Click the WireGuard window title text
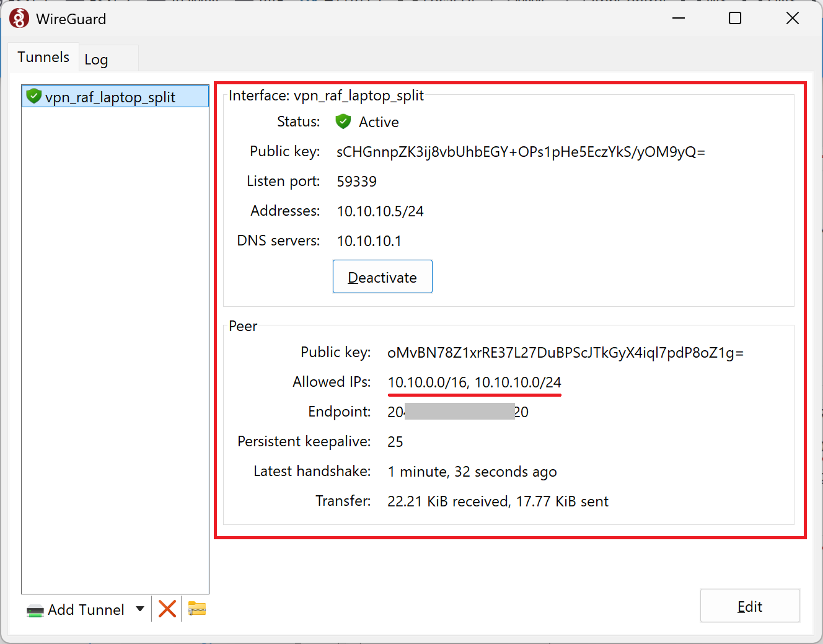Screen dimensions: 823x644 click(x=71, y=19)
